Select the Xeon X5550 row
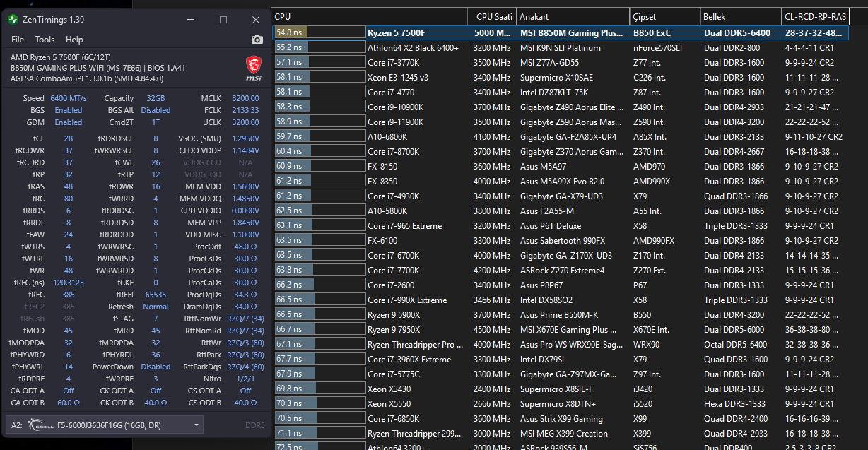The width and height of the screenshot is (868, 450). coord(561,403)
